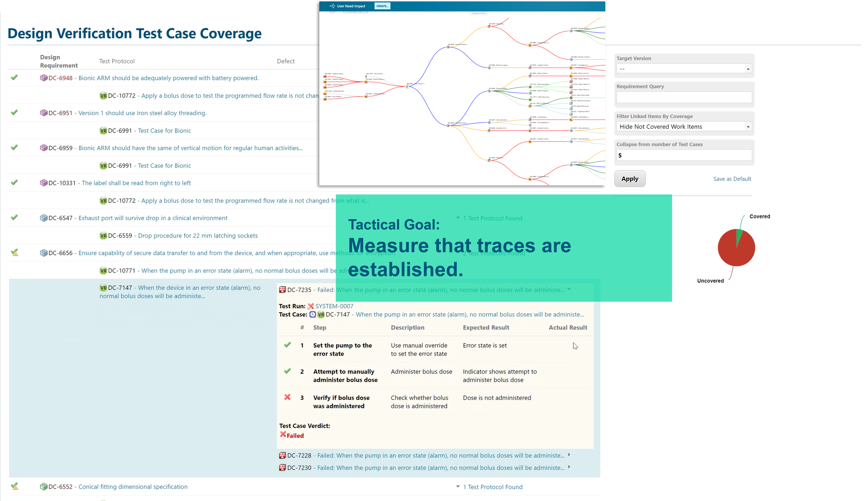The image size is (868, 501).
Task: Expand the DC-7228 failed defect row
Action: point(569,455)
